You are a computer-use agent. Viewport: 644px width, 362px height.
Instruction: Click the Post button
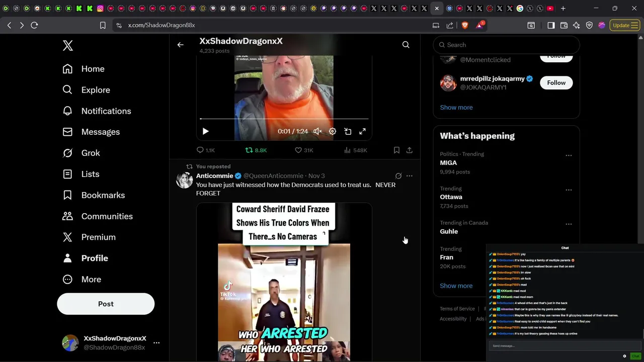[106, 304]
